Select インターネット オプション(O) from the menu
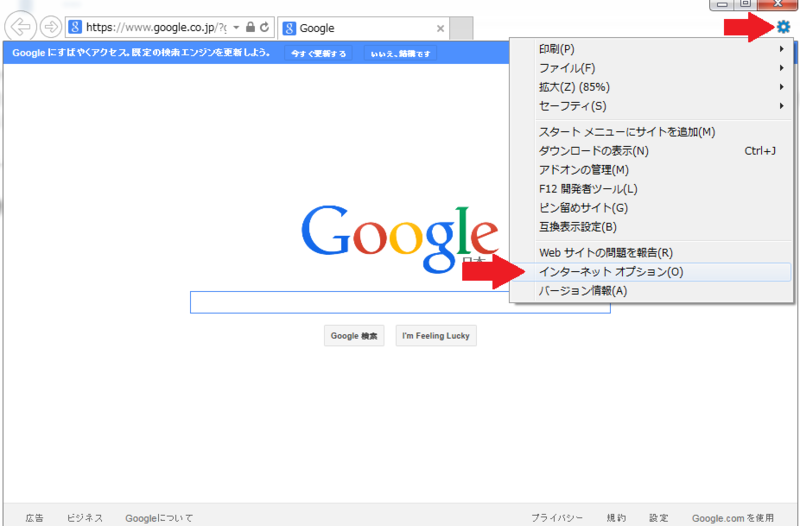The width and height of the screenshot is (800, 526). pyautogui.click(x=611, y=272)
